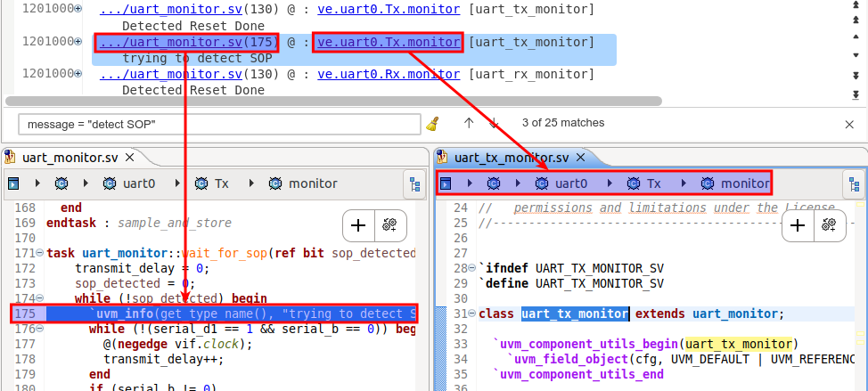Open ve.uart0.Tx.monitor link in the top log row

[388, 10]
